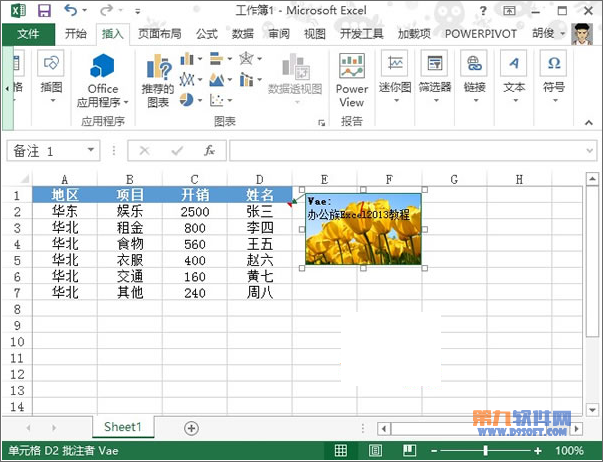
Task: Open Customize Quick Access Toolbar dropdown
Action: click(138, 11)
